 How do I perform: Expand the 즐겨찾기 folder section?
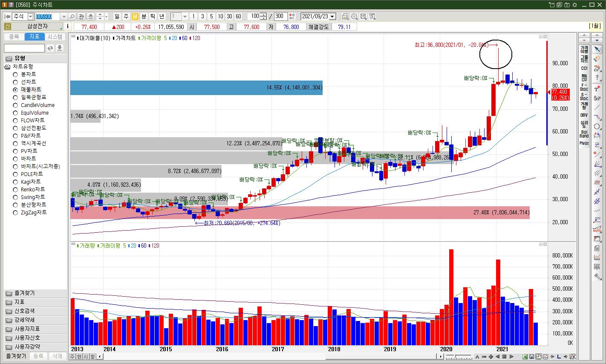tap(35, 293)
